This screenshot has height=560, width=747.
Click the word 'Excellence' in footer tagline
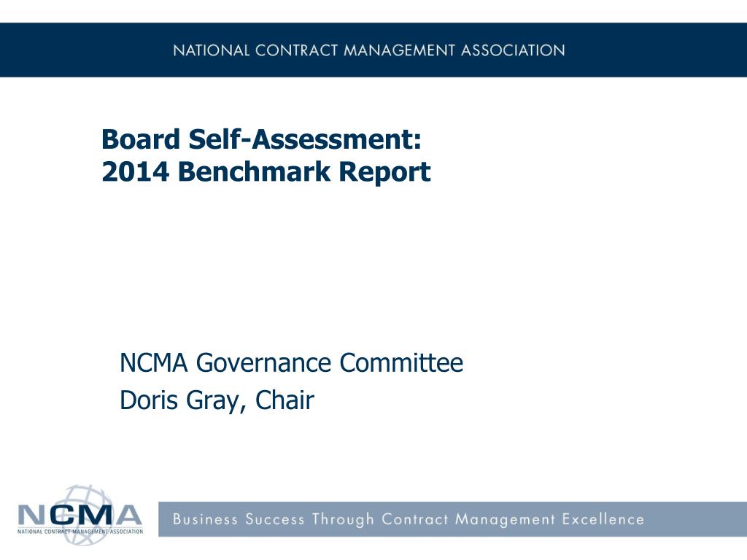[x=603, y=519]
